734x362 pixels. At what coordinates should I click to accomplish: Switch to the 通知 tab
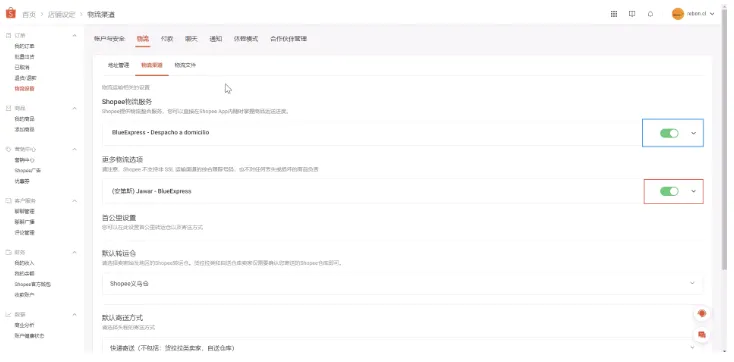[215, 39]
